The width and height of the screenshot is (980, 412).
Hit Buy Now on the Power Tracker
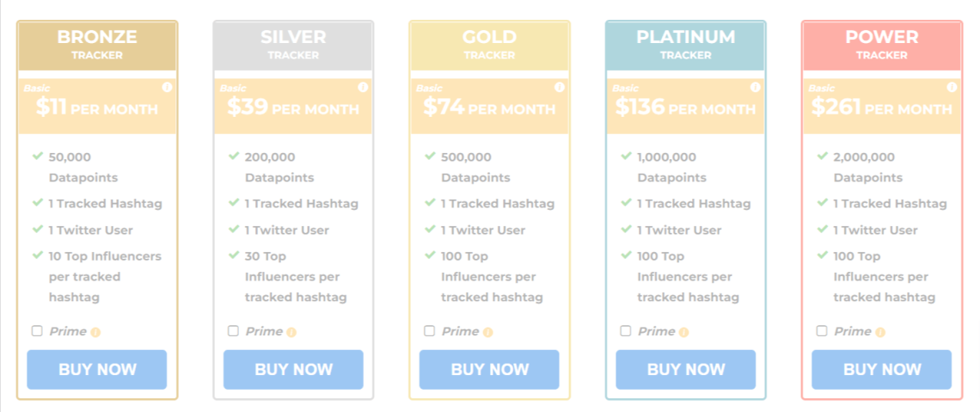pyautogui.click(x=881, y=370)
